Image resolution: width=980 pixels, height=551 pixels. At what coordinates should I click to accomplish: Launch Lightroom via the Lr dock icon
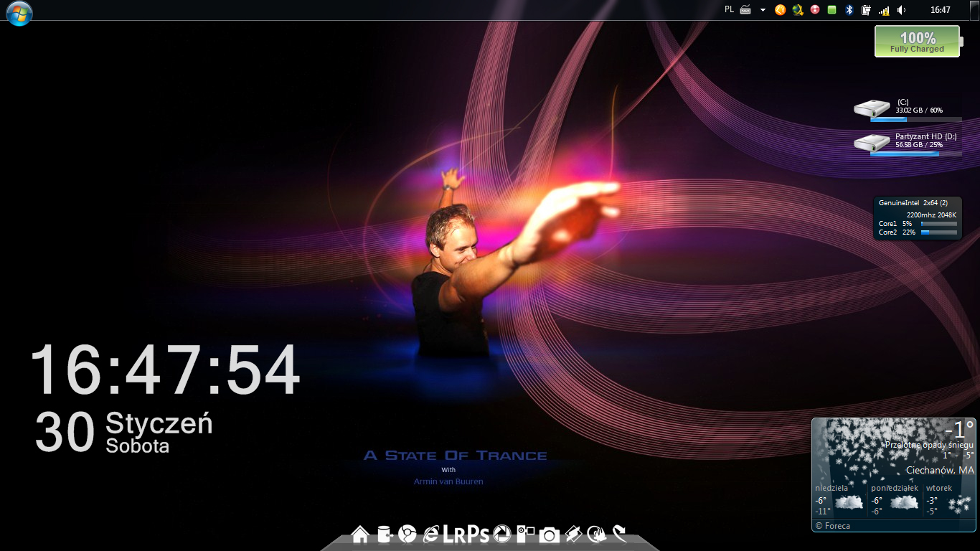(x=454, y=534)
